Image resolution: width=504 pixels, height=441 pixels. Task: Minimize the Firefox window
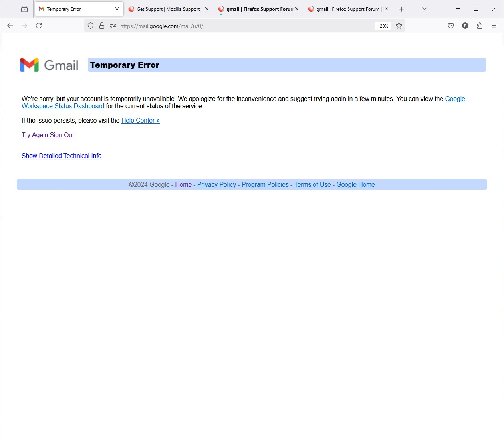[x=458, y=9]
